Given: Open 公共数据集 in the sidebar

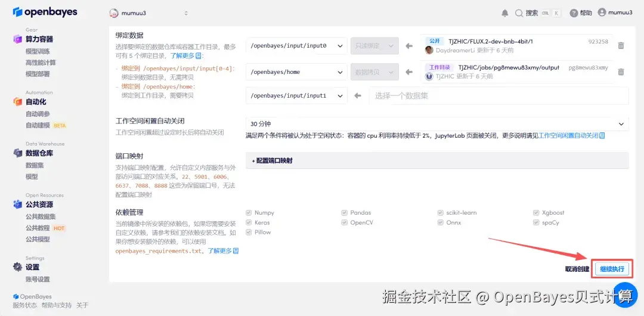Looking at the screenshot, I should click(x=41, y=217).
